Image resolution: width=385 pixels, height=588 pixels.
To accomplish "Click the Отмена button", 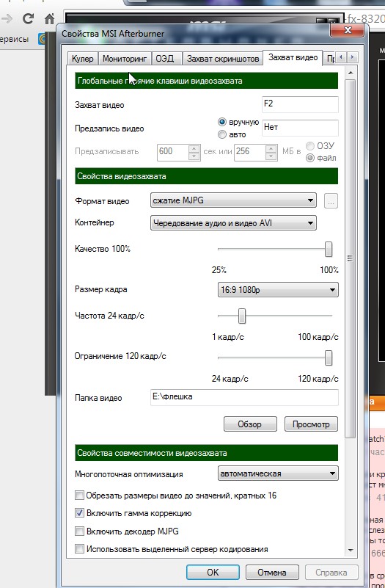I will click(x=272, y=573).
